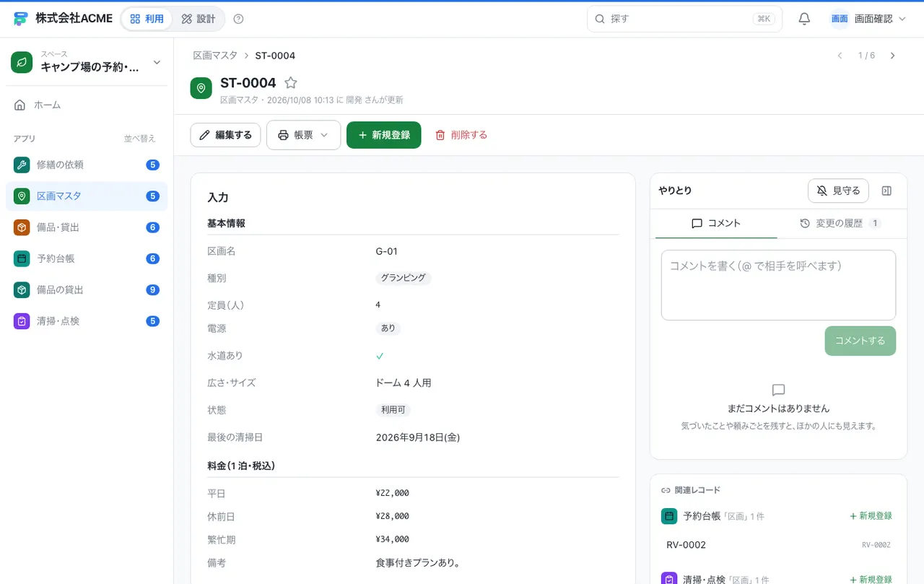Click the ドーム 4 人用 size value
This screenshot has height=584, width=924.
pos(404,383)
